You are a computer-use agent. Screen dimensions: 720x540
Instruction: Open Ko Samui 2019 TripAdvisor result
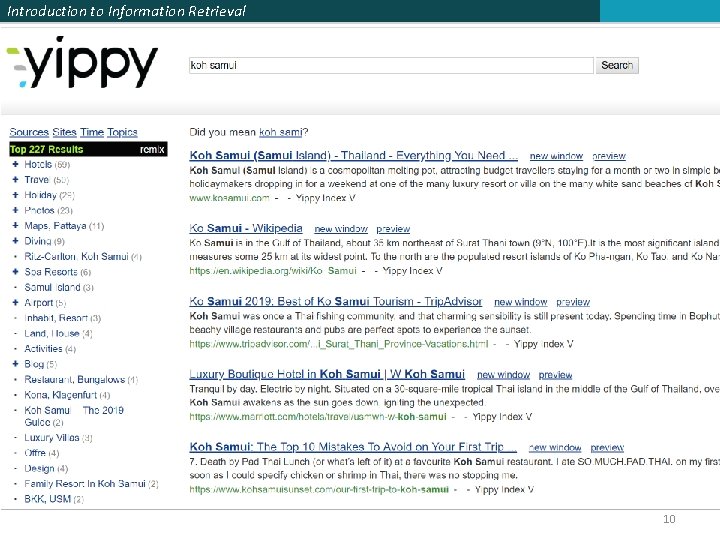coord(336,302)
